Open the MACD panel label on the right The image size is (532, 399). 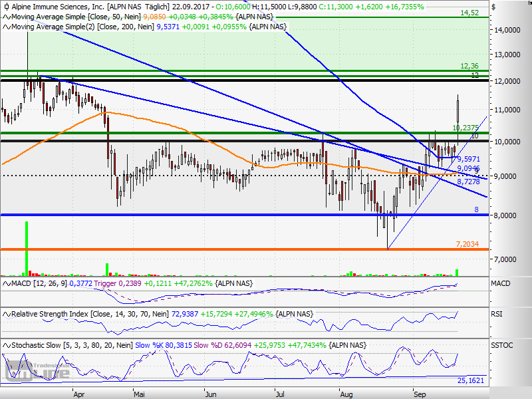pos(500,284)
